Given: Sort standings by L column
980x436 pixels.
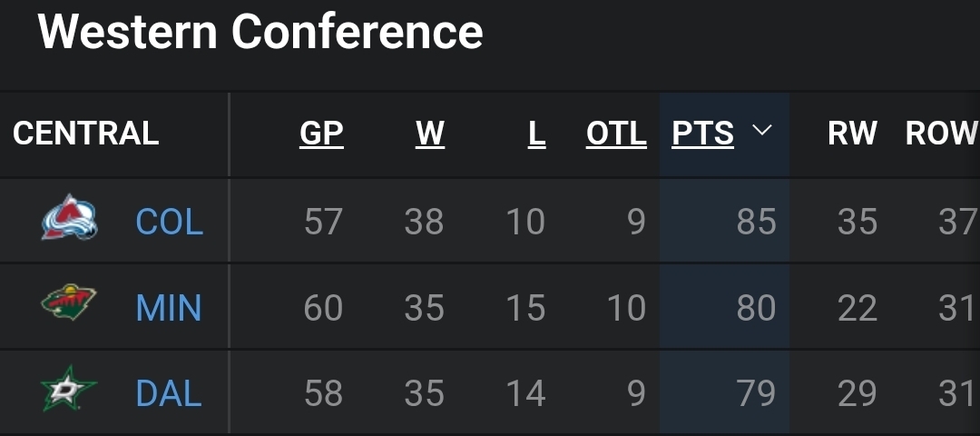Looking at the screenshot, I should (x=536, y=134).
